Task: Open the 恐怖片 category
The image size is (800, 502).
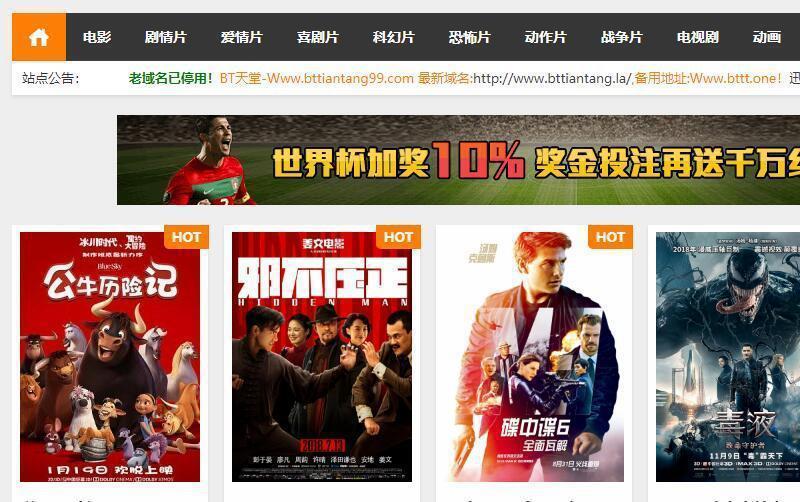Action: 470,37
